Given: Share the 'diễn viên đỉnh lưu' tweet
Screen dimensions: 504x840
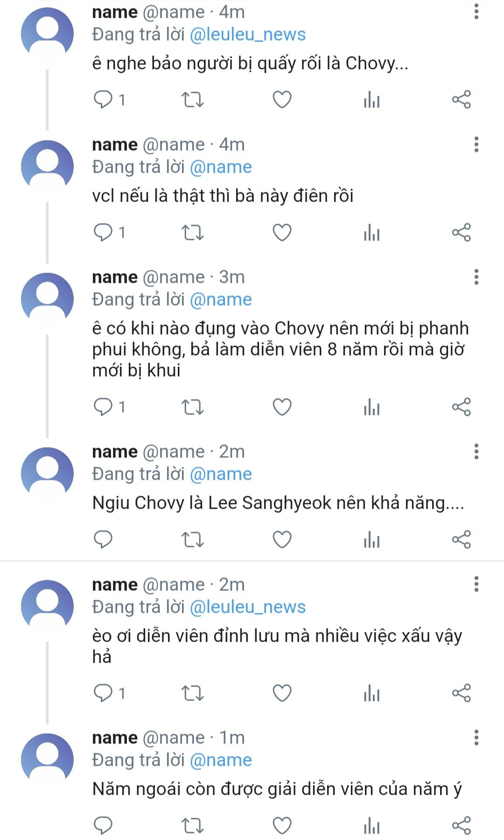Looking at the screenshot, I should pyautogui.click(x=461, y=693).
